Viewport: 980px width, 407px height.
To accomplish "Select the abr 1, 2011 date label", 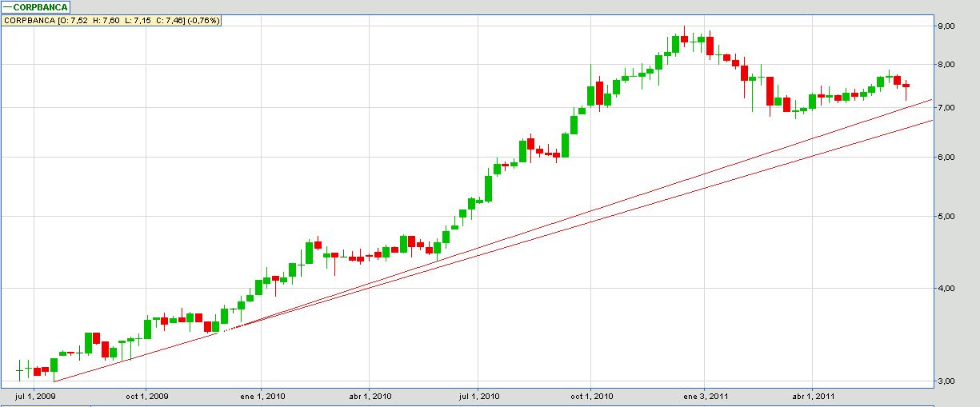I will pyautogui.click(x=812, y=396).
